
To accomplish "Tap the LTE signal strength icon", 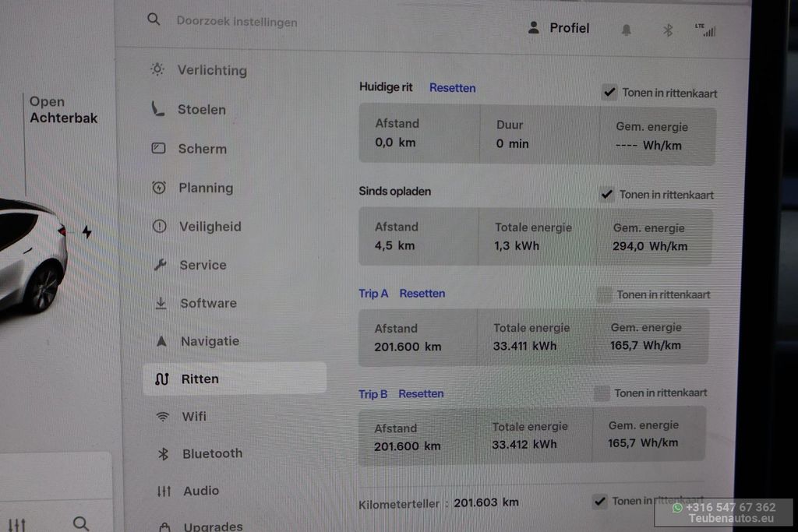I will point(705,30).
